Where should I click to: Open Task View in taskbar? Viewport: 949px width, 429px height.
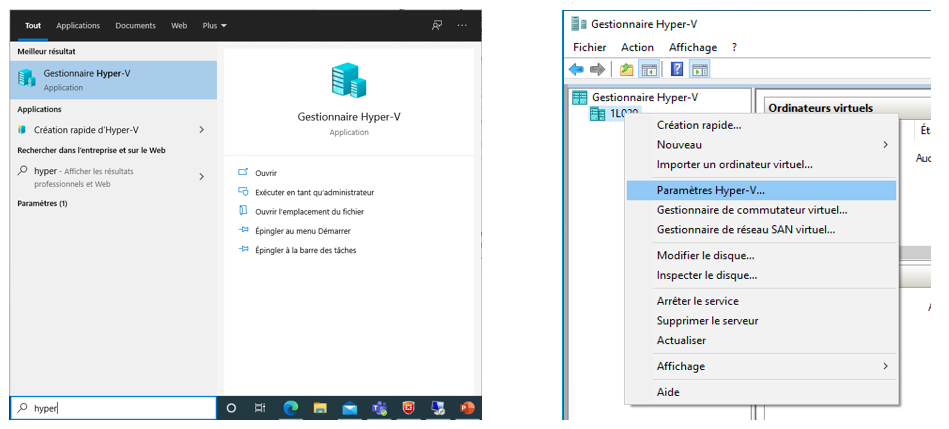coord(260,408)
